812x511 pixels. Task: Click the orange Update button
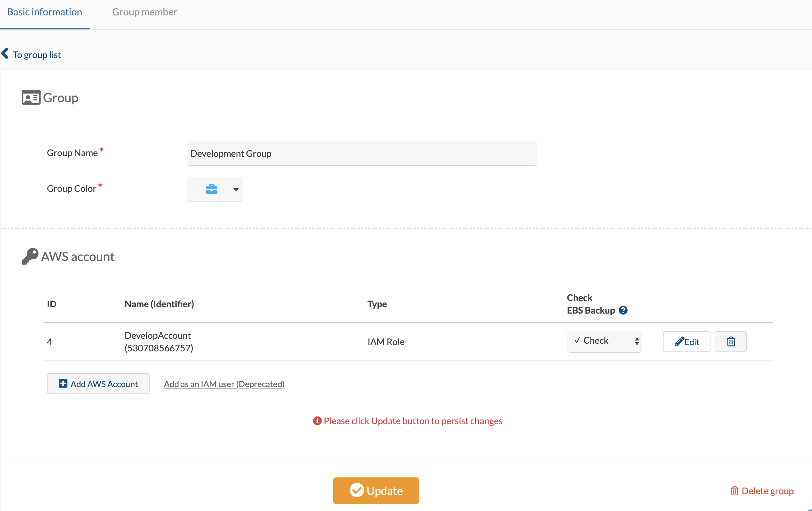(376, 491)
